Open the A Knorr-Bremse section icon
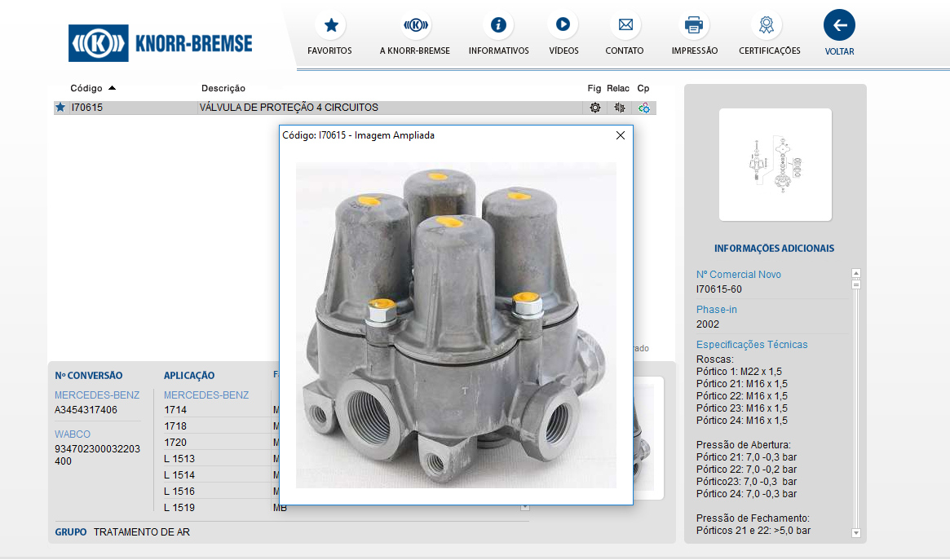 coord(415,25)
